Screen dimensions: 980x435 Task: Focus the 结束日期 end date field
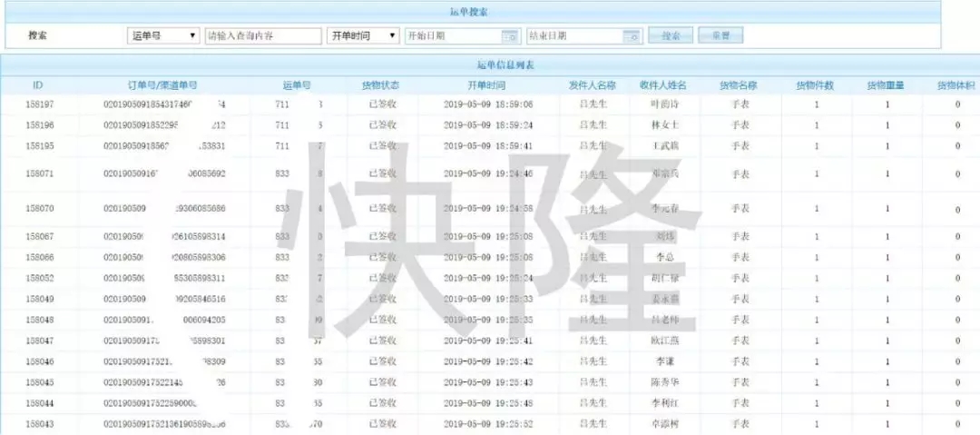pyautogui.click(x=575, y=36)
